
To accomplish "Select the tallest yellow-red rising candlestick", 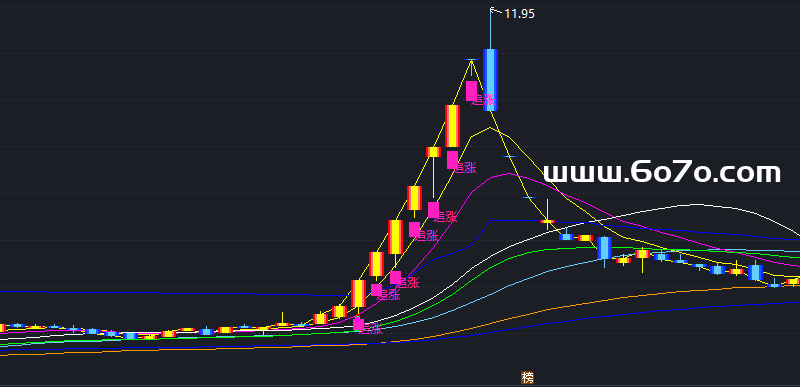I will 453,126.
